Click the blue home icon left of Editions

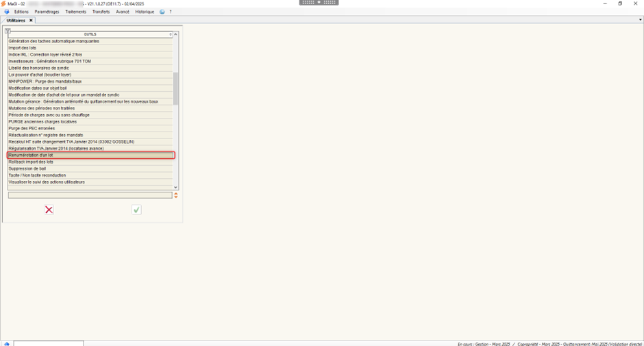tap(7, 12)
